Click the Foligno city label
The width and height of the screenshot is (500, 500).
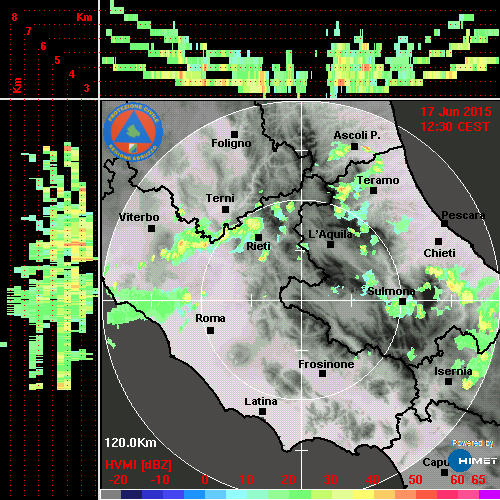231,143
